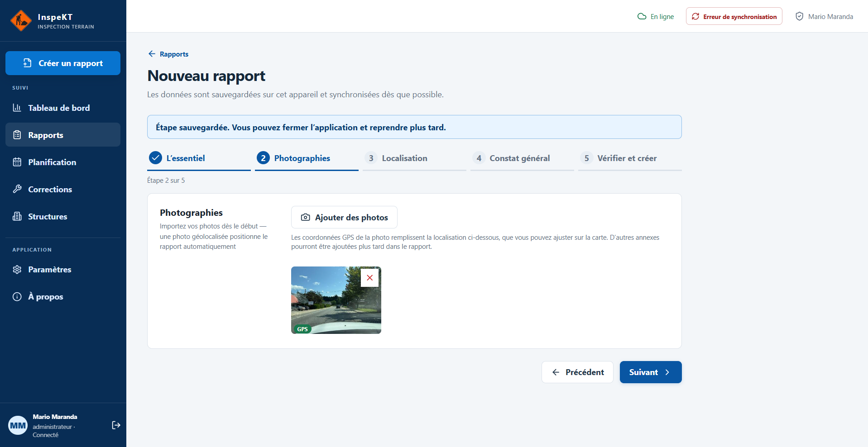868x447 pixels.
Task: Click the gear icon beside Paramètres
Action: [17, 269]
